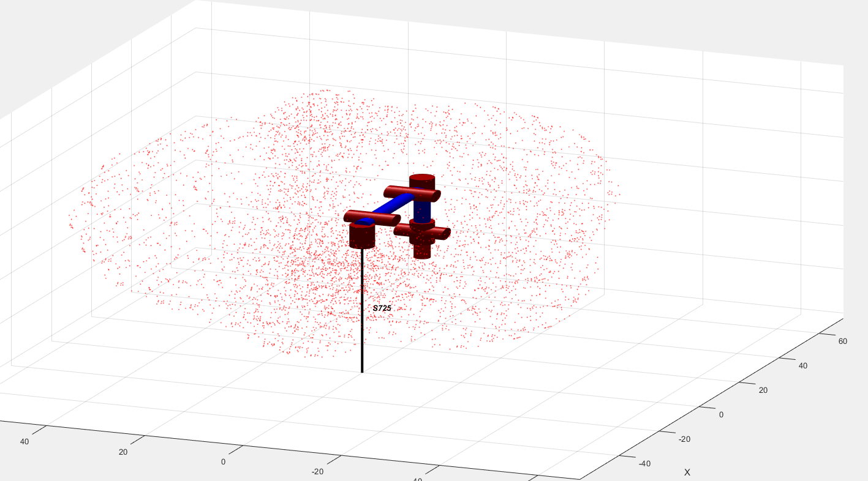The image size is (868, 481).
Task: Click tick label -20 on the X axis
Action: (684, 439)
